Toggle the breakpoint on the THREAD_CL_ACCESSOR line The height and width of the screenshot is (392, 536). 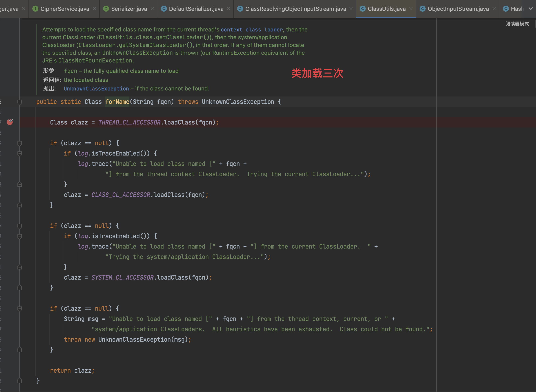[x=10, y=122]
